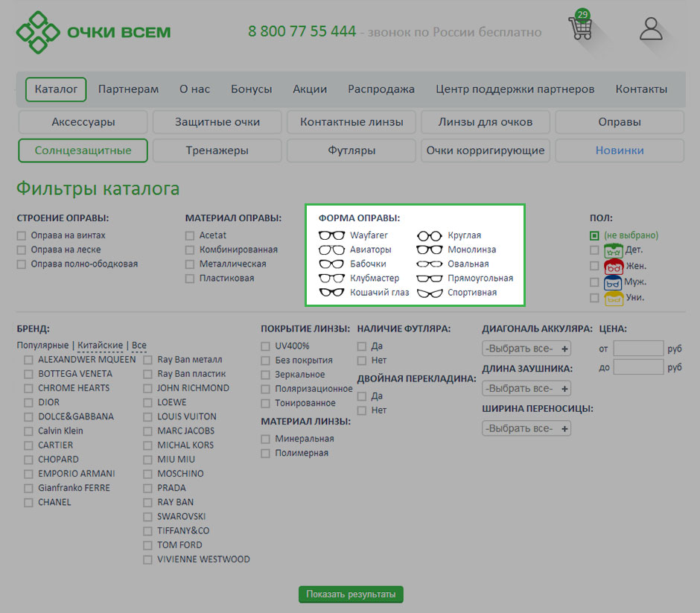Image resolution: width=700 pixels, height=613 pixels.
Task: Select the Wayfarer frame shape icon
Action: [x=331, y=235]
